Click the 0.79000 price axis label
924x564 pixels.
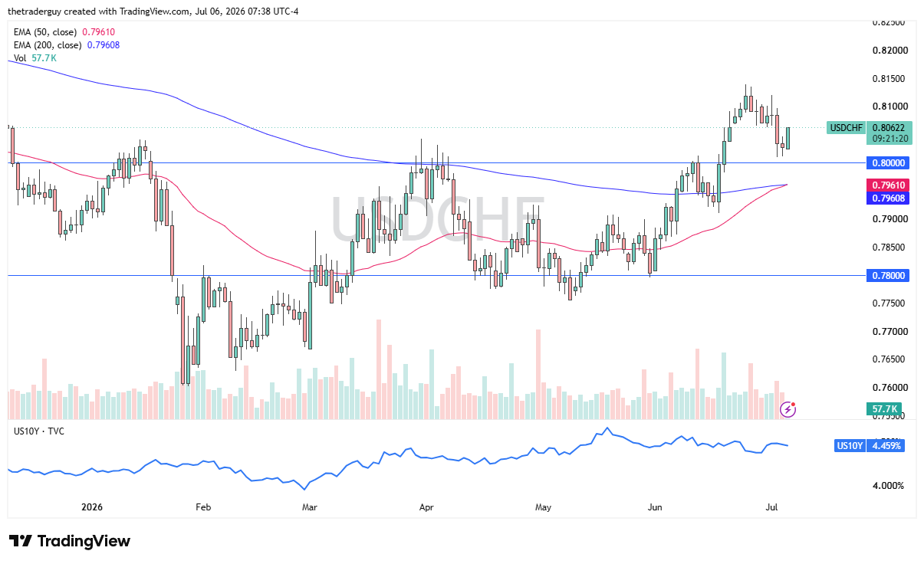point(889,219)
